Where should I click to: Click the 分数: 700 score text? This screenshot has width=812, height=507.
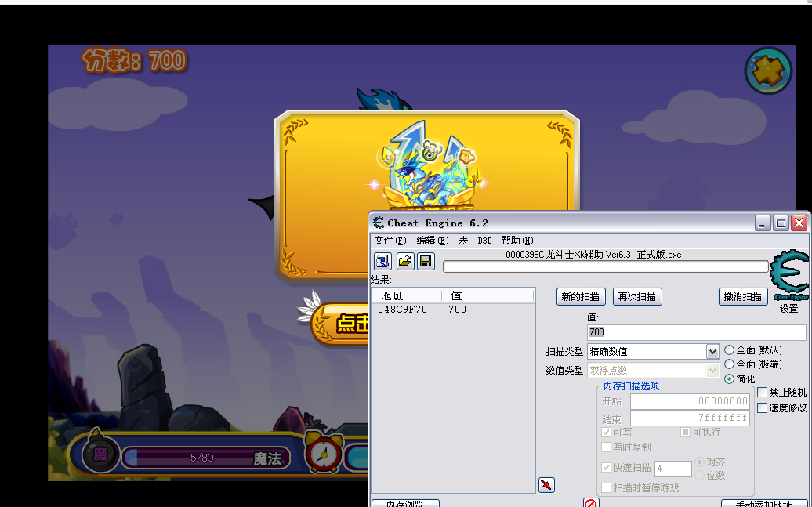(x=133, y=60)
